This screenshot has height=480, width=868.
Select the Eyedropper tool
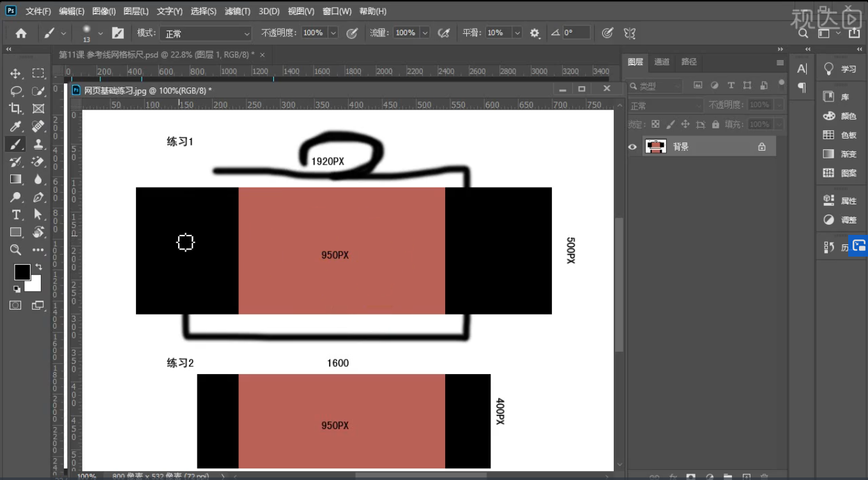[x=16, y=126]
